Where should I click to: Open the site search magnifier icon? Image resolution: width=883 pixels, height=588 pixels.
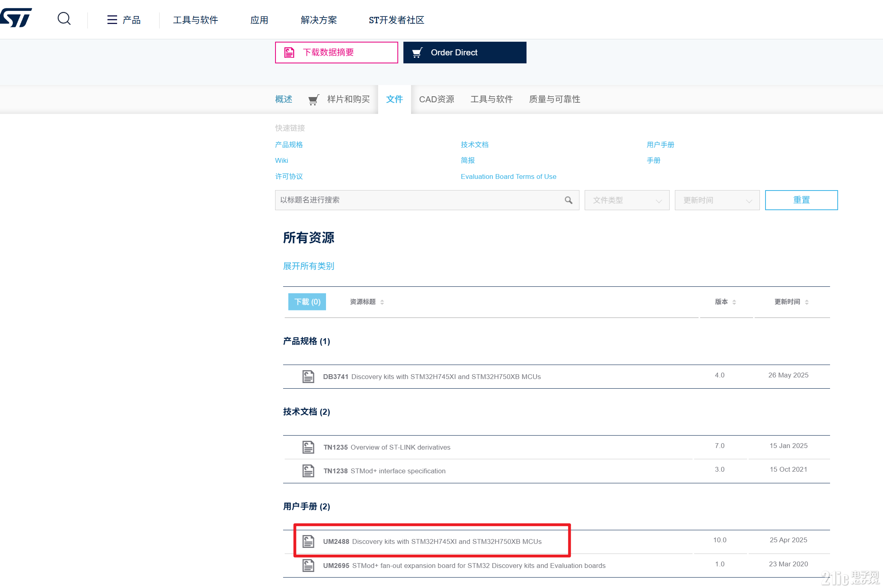pyautogui.click(x=64, y=18)
